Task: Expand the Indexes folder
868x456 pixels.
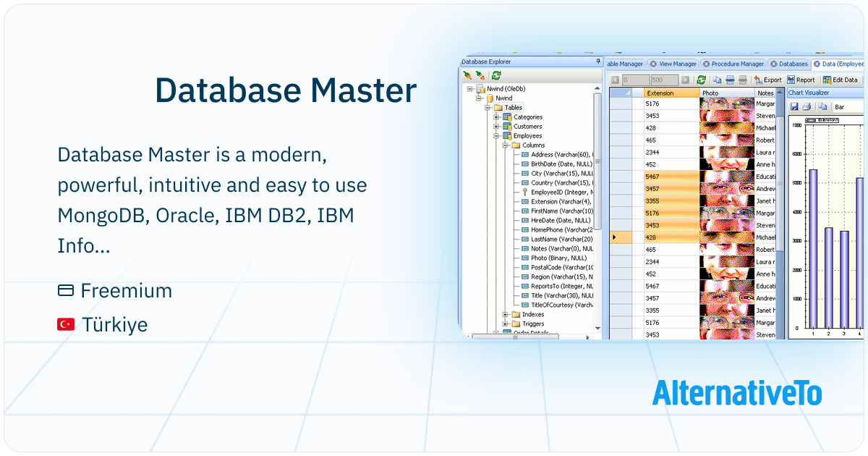Action: pyautogui.click(x=505, y=314)
